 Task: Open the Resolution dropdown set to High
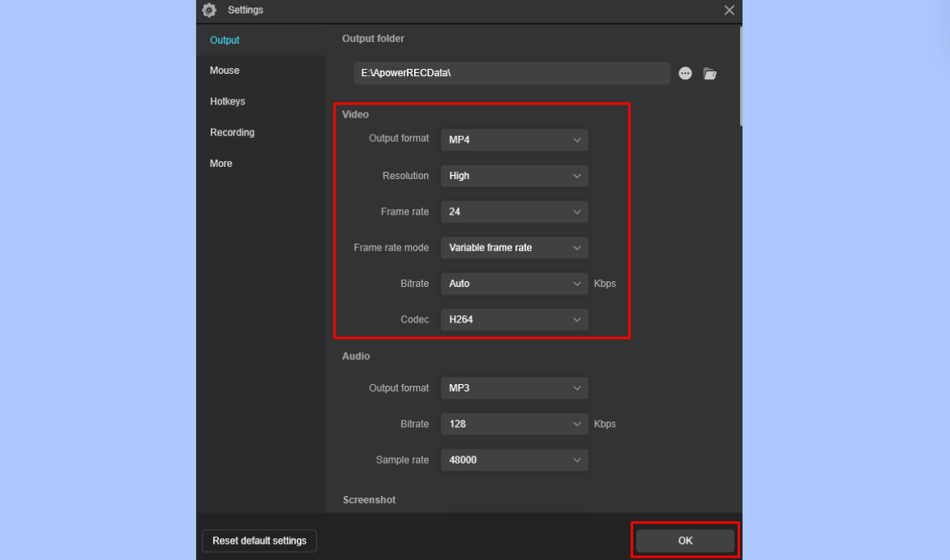click(x=515, y=176)
